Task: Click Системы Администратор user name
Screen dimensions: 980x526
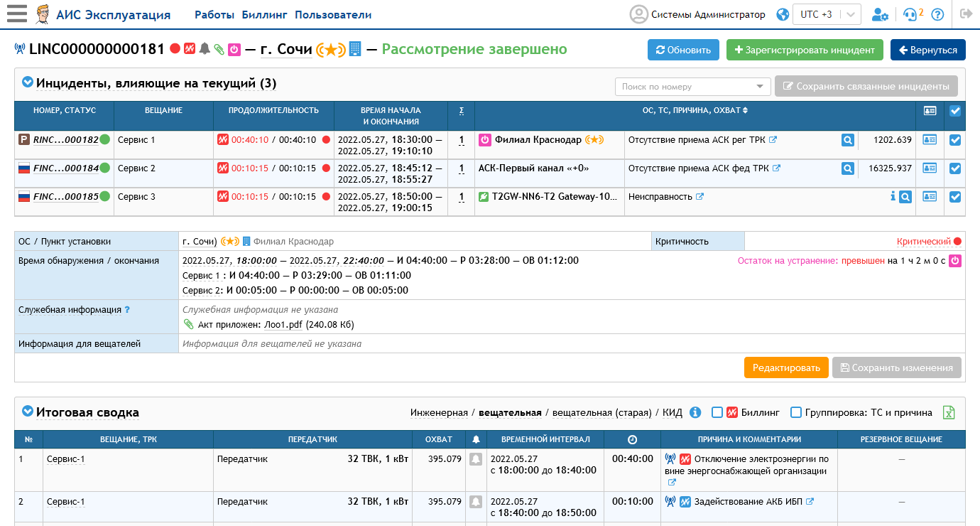Action: click(x=708, y=14)
